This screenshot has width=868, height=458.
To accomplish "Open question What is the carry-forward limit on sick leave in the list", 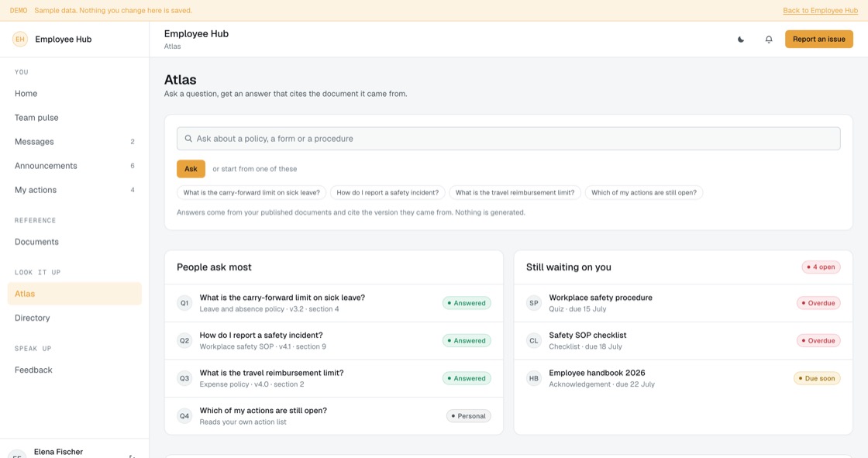I will tap(334, 303).
